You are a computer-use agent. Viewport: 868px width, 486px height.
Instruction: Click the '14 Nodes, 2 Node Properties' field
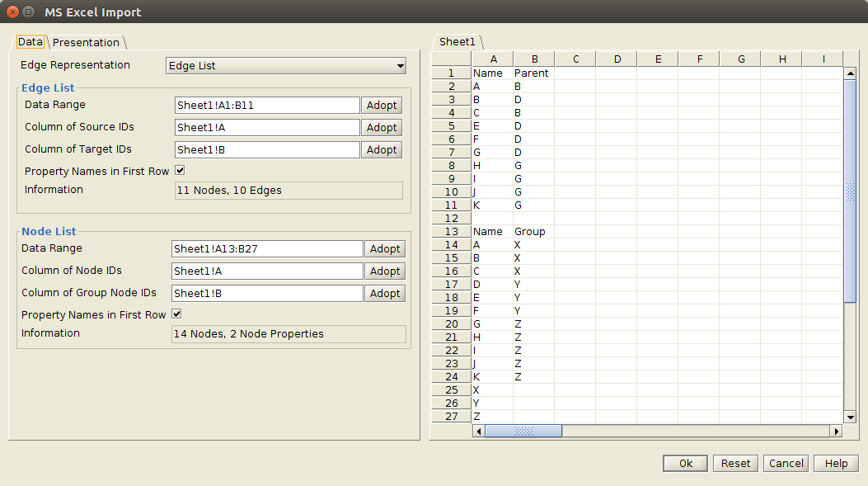pyautogui.click(x=289, y=333)
